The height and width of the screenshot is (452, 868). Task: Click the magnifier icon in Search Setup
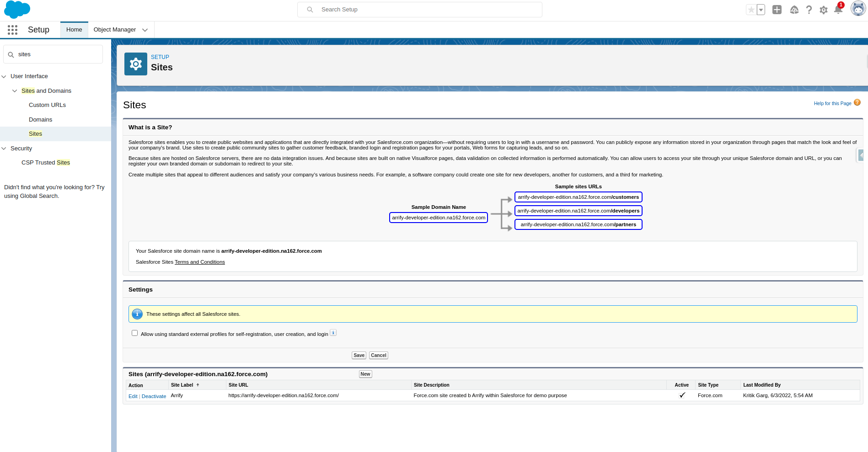click(310, 10)
